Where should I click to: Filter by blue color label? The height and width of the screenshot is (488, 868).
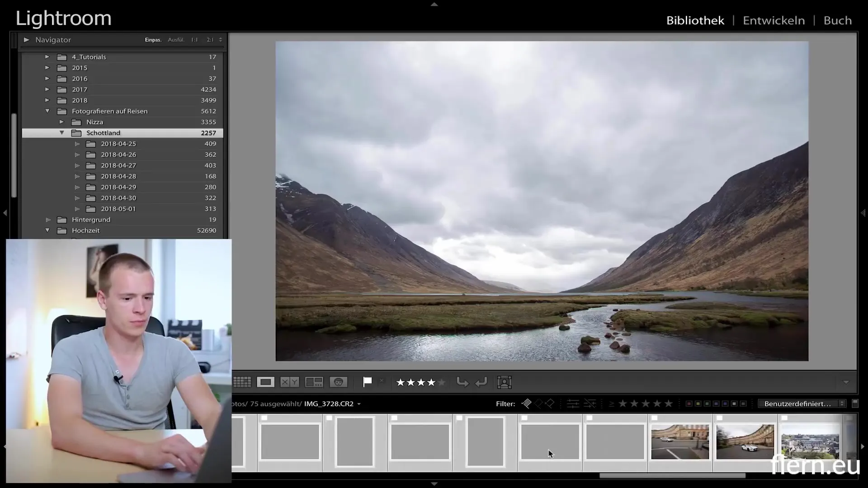click(x=716, y=404)
